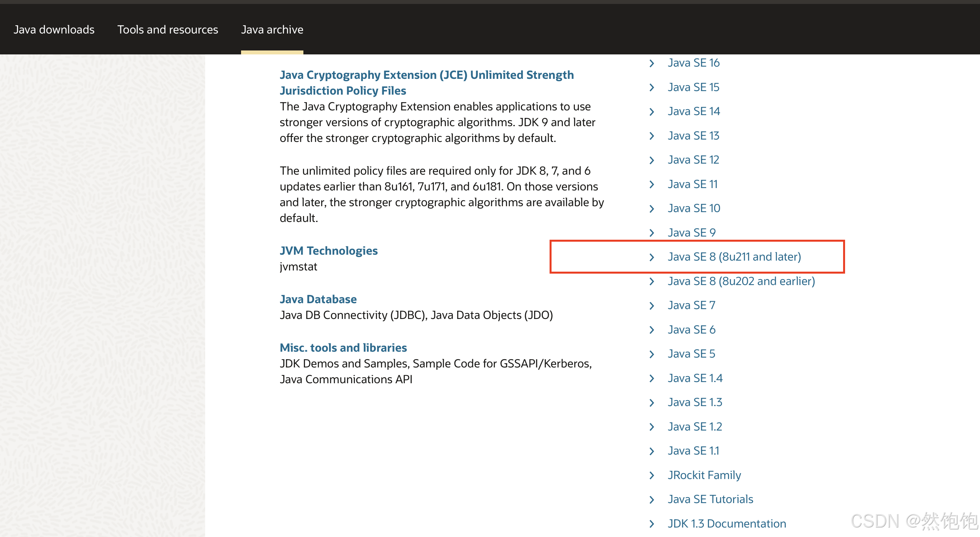Open the Java downloads tab
The image size is (980, 537).
coord(54,30)
